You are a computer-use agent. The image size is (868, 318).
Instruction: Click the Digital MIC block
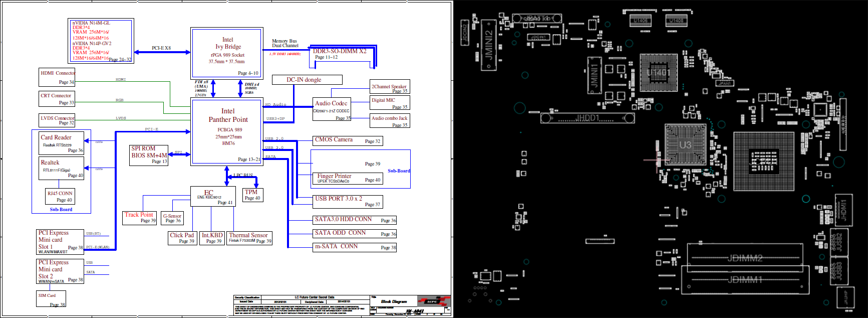[x=390, y=103]
